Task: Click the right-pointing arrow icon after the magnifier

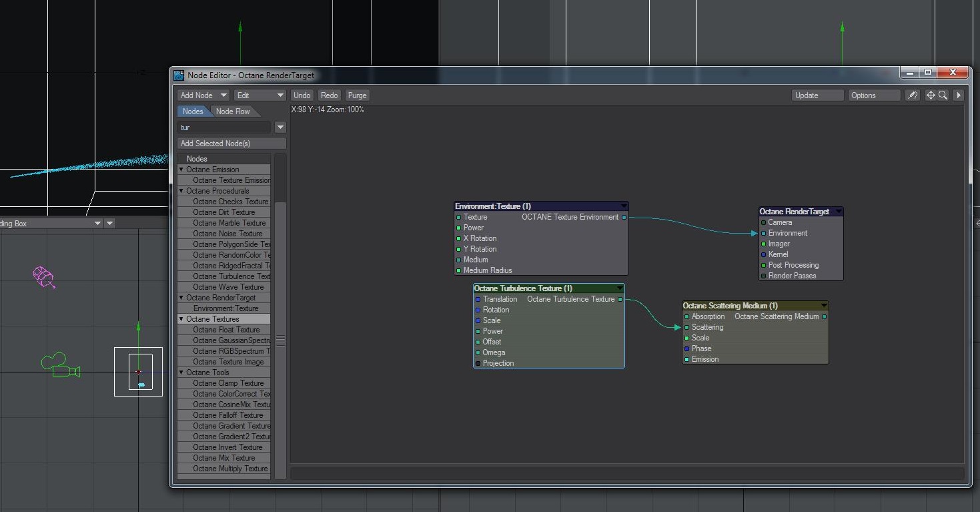Action: coord(959,95)
